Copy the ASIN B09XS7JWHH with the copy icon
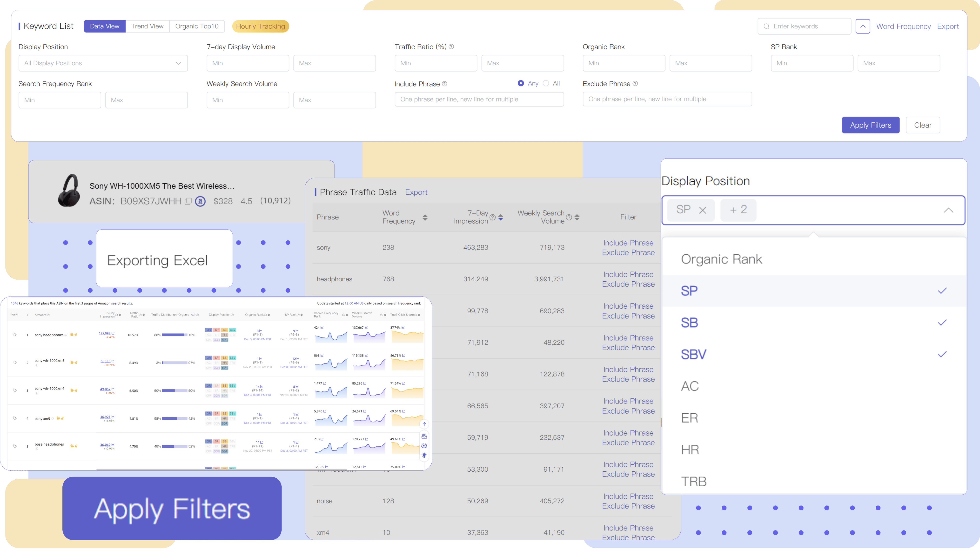 click(x=188, y=201)
